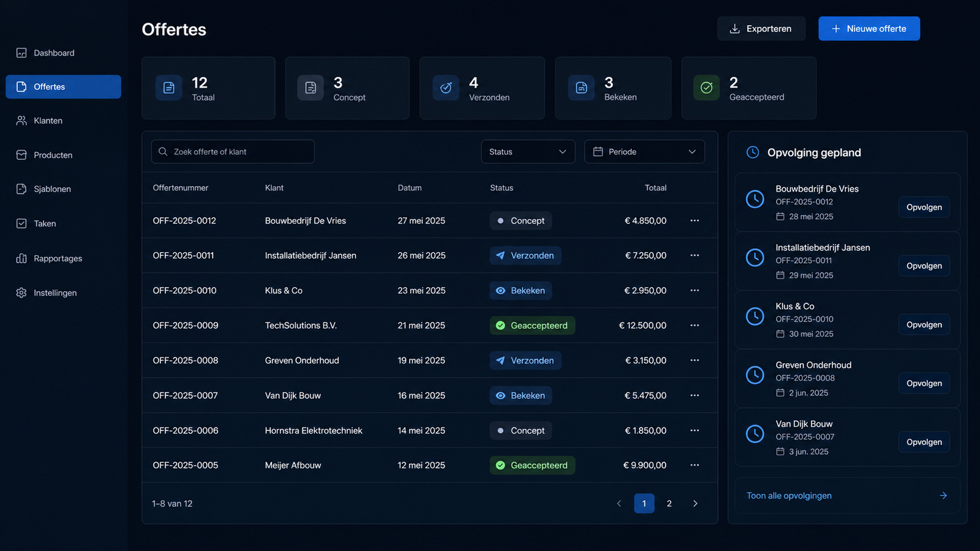
Task: Click the Instellingen gear icon
Action: click(x=21, y=293)
